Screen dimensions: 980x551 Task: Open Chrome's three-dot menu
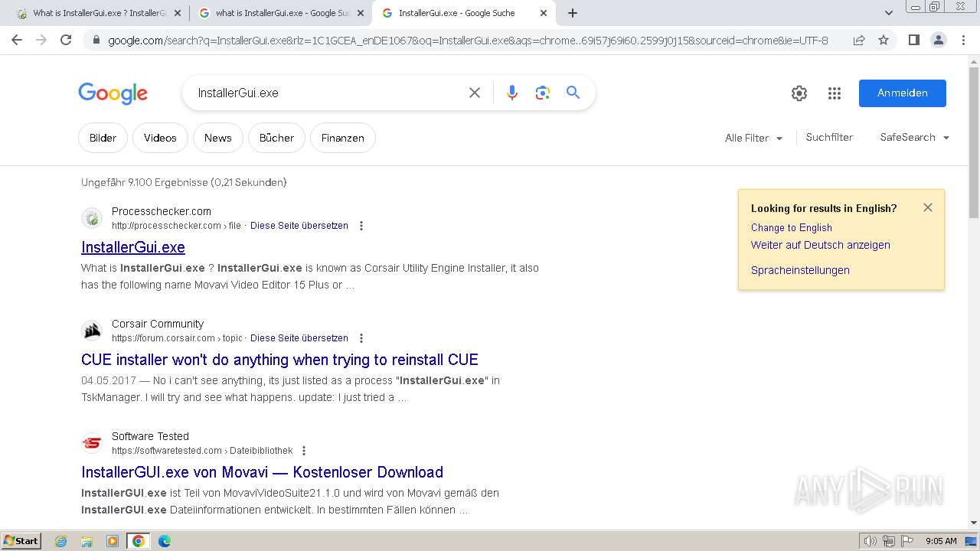point(963,40)
